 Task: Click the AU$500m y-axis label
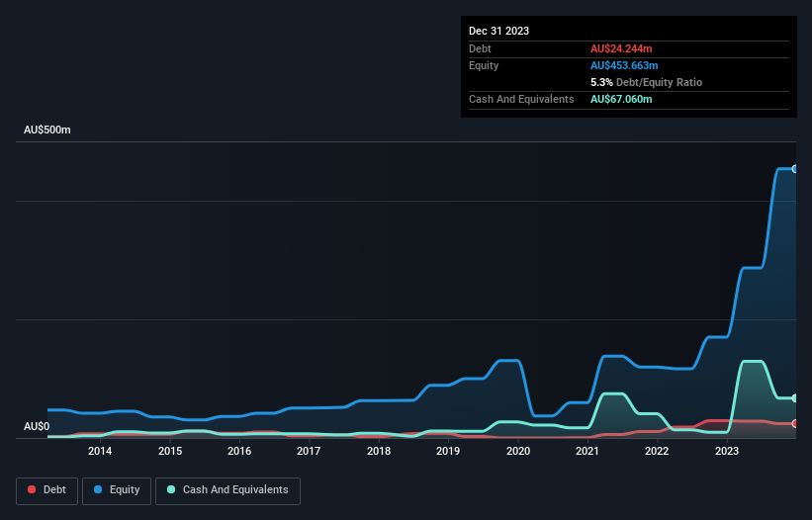[x=47, y=130]
